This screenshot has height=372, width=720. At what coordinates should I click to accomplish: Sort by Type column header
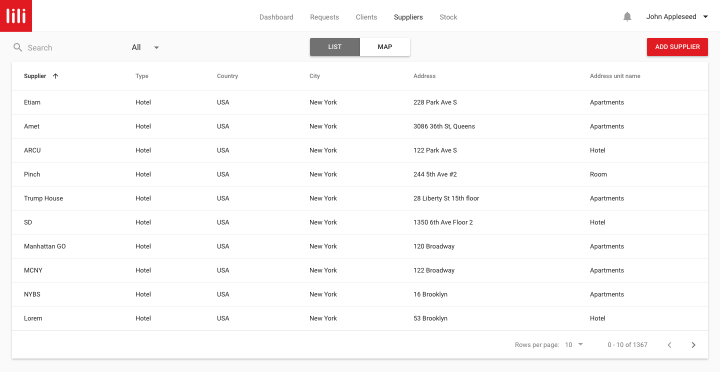point(142,76)
